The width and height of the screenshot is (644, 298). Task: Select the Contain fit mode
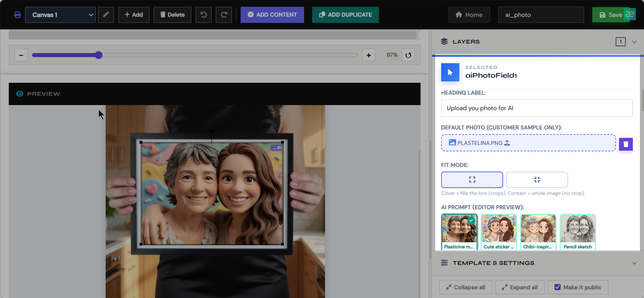click(x=537, y=180)
